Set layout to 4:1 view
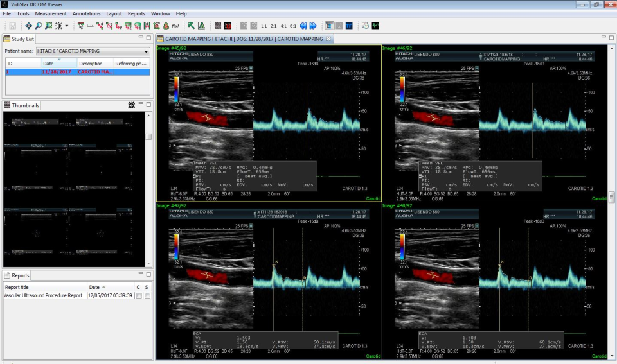Screen dimensions: 617x364 pyautogui.click(x=283, y=26)
